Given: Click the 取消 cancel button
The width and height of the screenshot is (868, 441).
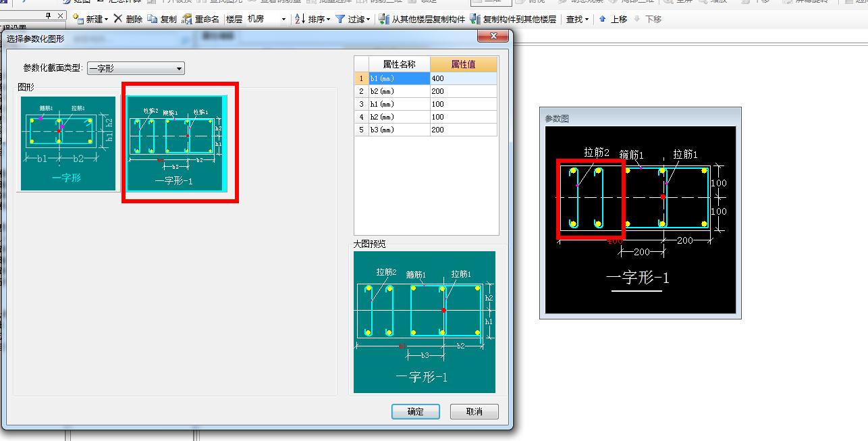Looking at the screenshot, I should click(x=474, y=411).
